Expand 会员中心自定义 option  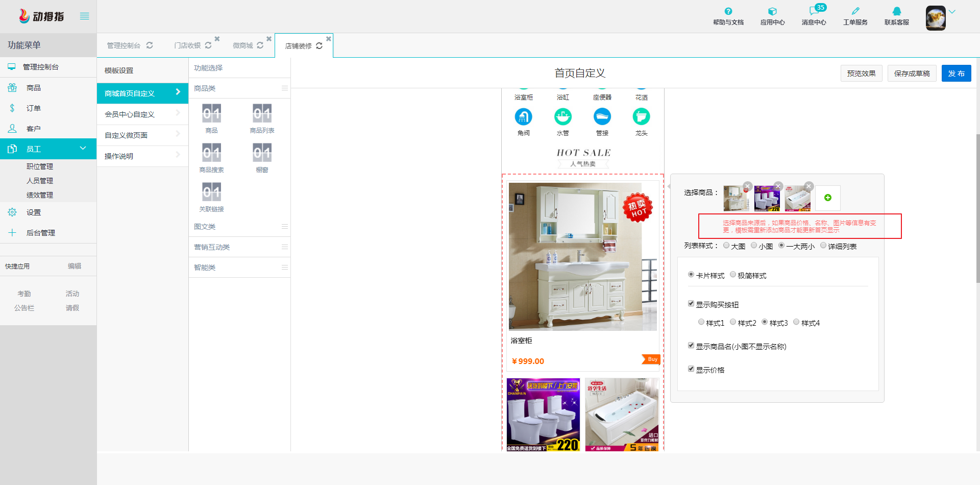(142, 114)
